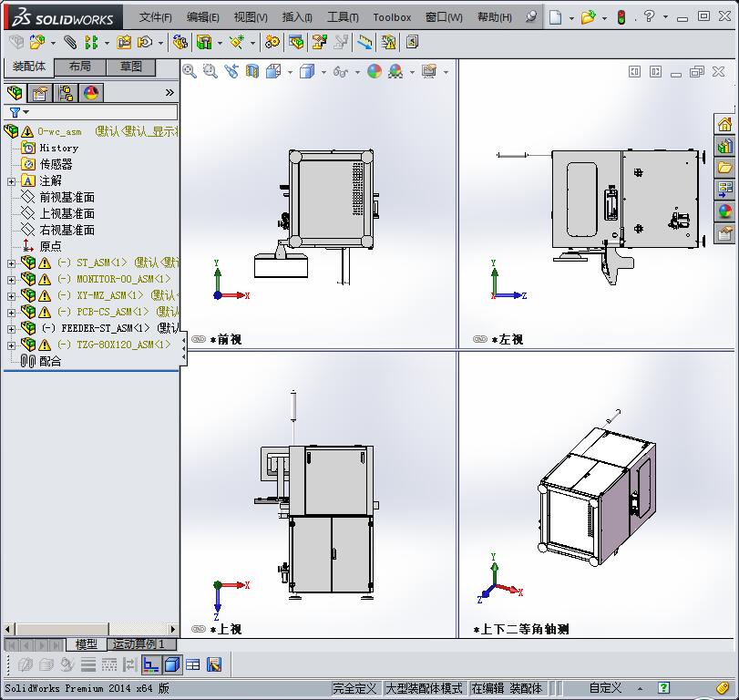Select the Zoom to Area tool
This screenshot has height=700, width=739.
(210, 71)
